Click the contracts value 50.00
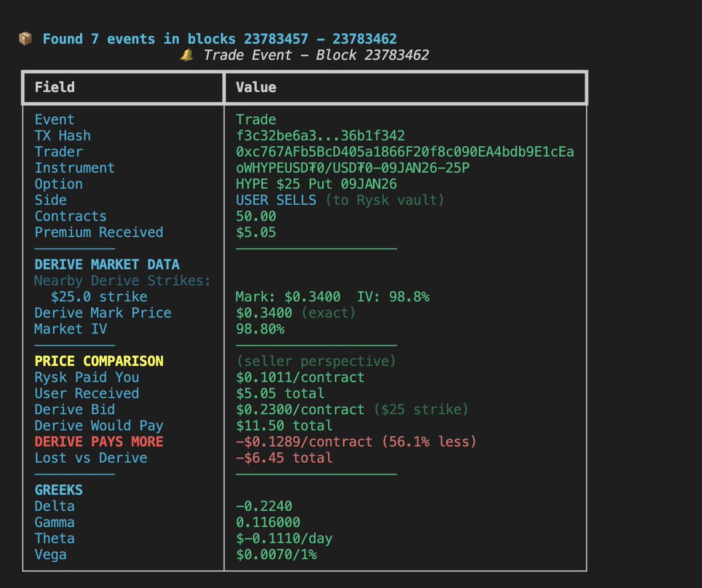Viewport: 702px width, 588px height. 256,216
